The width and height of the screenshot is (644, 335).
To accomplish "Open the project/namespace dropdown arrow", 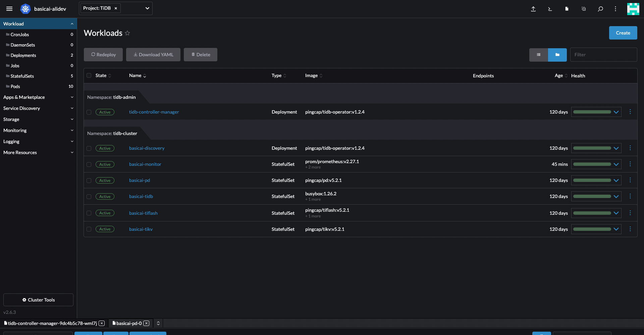I will tap(147, 8).
